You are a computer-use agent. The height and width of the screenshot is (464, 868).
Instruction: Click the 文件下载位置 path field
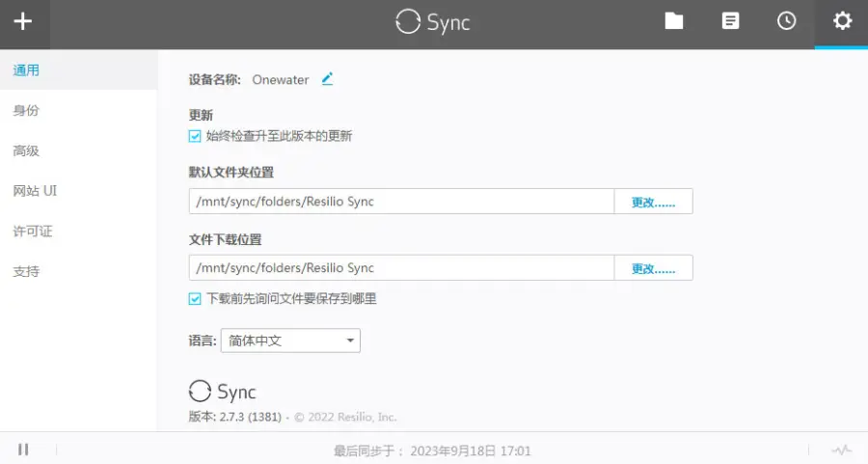[401, 268]
